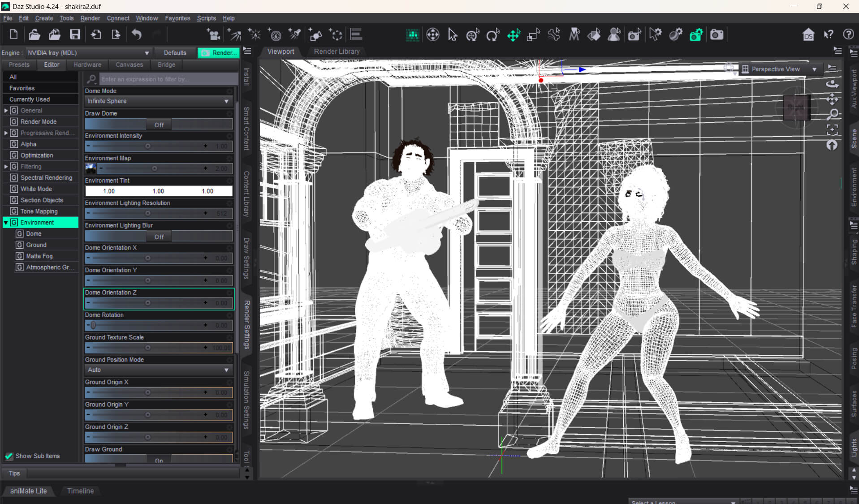The image size is (859, 504).
Task: Toggle the Draw Ground On switch
Action: coord(159,459)
